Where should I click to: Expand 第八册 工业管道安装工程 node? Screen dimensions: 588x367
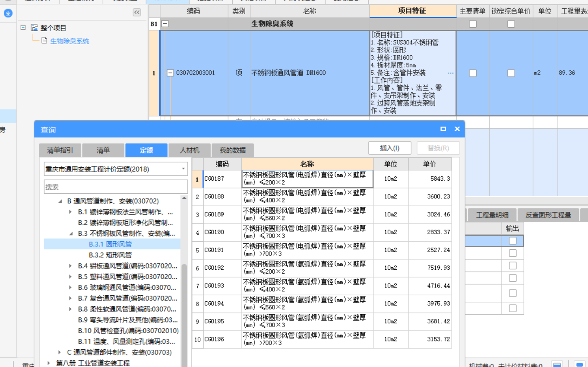click(x=49, y=363)
